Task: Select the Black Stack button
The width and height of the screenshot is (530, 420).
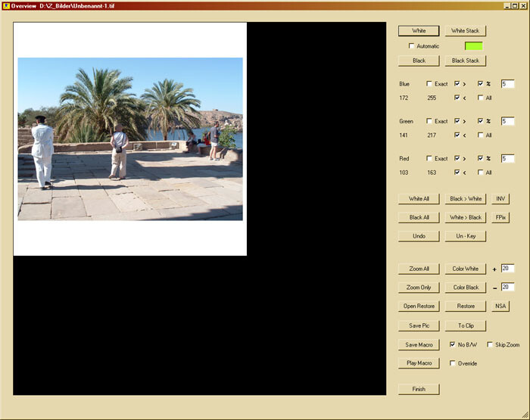Action: point(466,61)
